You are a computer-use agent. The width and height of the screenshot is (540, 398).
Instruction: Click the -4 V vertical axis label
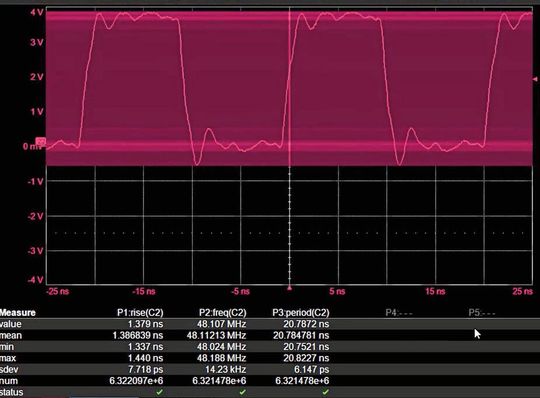click(x=35, y=280)
